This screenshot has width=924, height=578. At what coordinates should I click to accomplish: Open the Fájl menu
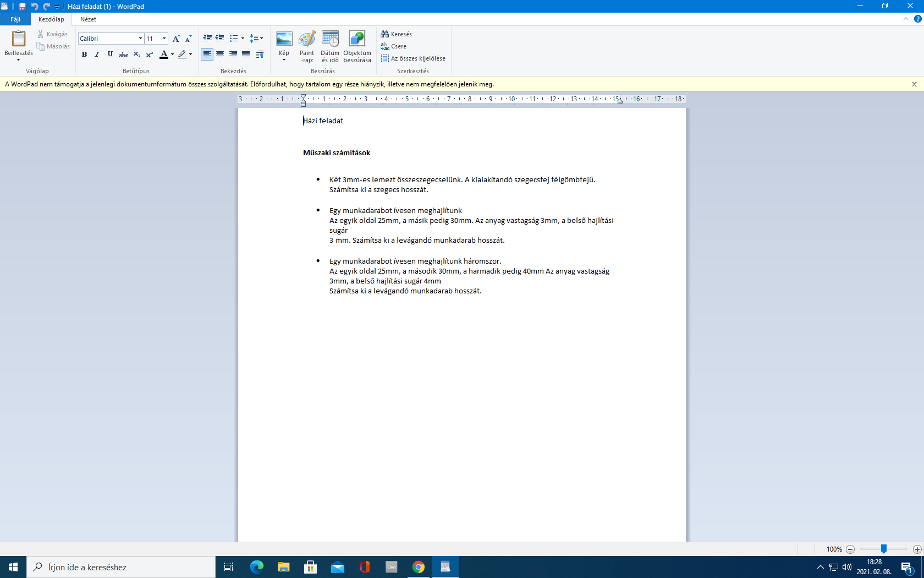tap(15, 19)
